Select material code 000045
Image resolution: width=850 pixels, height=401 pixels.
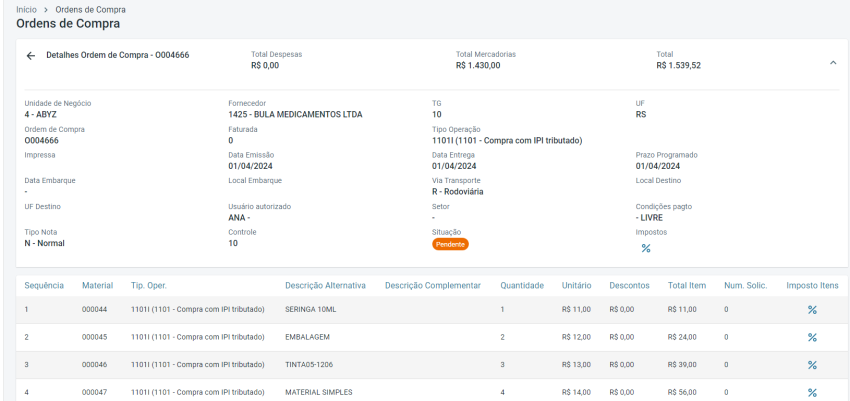coord(94,337)
